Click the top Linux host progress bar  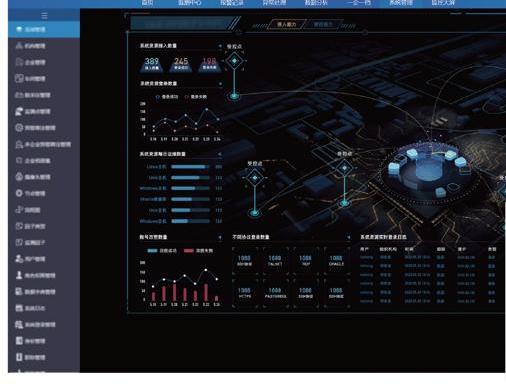pos(191,166)
